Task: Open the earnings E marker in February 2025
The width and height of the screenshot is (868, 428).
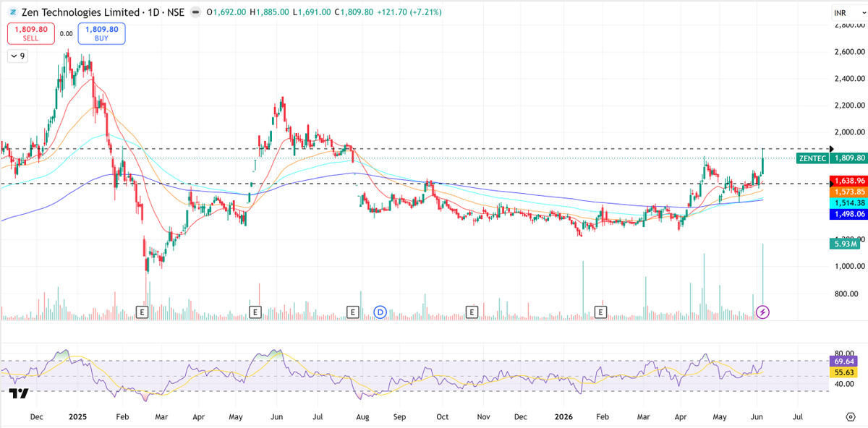Action: pos(142,312)
